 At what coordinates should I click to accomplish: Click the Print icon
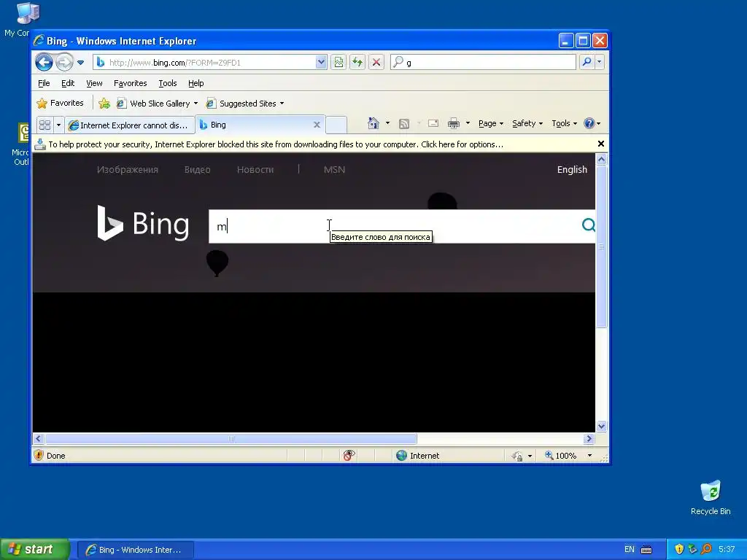pos(454,124)
